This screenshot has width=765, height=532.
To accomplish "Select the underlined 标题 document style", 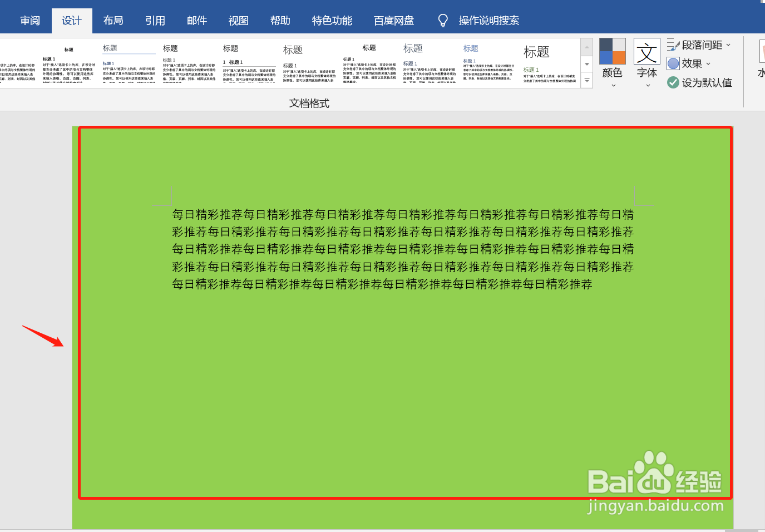I will (128, 61).
